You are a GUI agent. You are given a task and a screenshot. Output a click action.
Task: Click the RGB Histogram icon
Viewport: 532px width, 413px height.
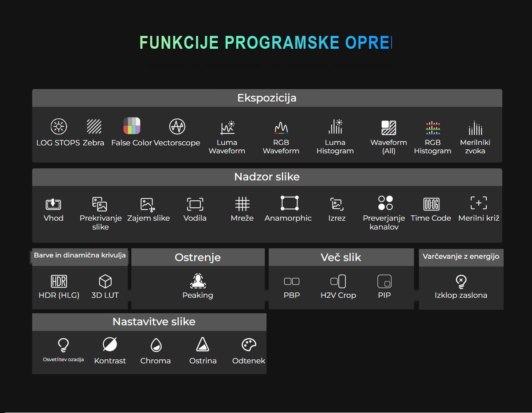433,128
